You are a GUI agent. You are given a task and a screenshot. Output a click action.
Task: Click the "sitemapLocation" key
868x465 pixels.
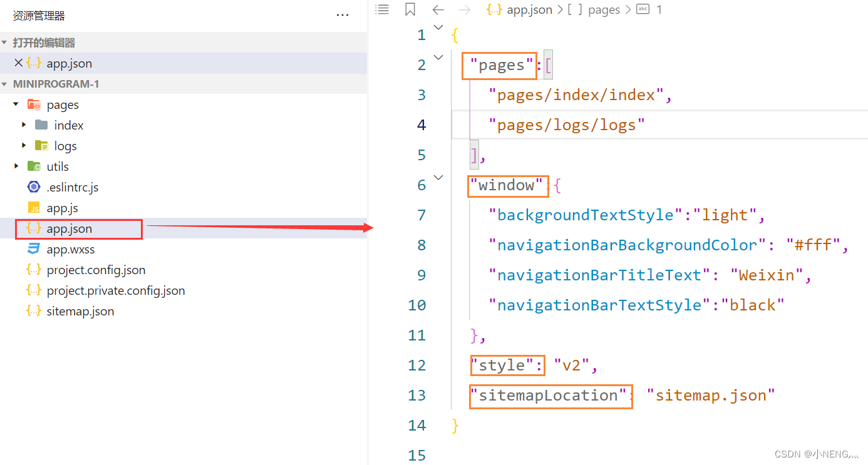[548, 396]
